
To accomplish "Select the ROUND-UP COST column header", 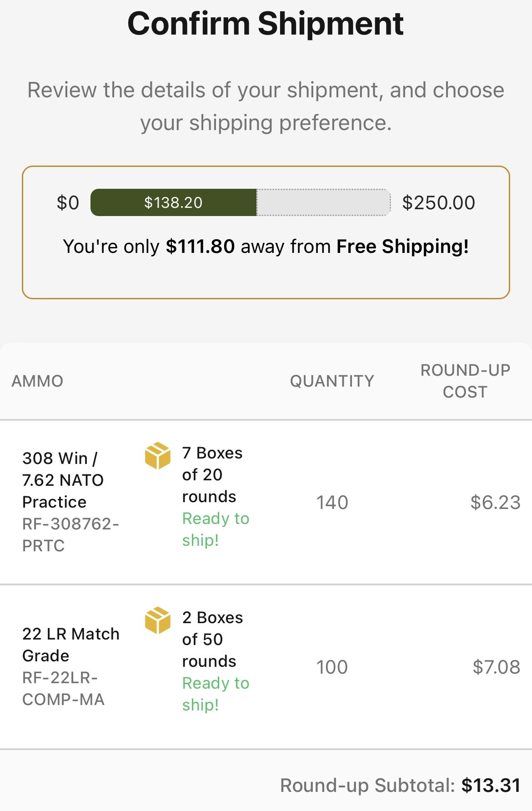I will click(x=465, y=381).
